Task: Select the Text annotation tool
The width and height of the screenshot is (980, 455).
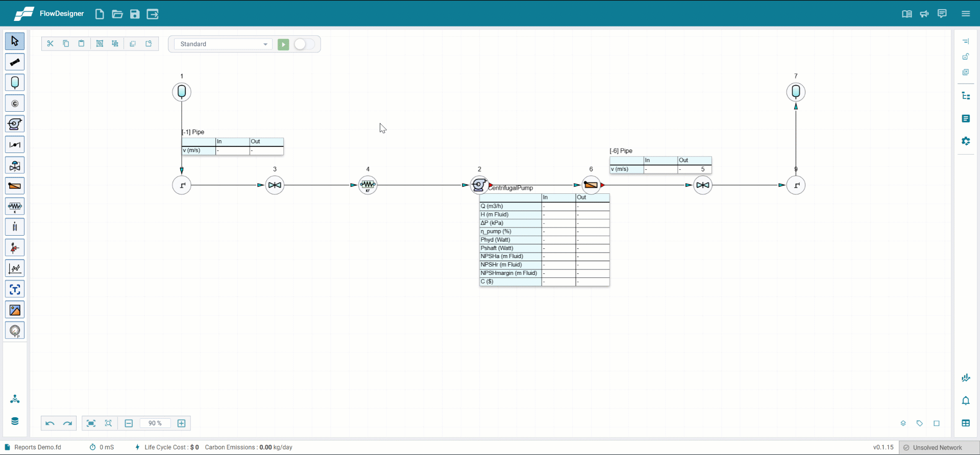Action: pyautogui.click(x=15, y=289)
